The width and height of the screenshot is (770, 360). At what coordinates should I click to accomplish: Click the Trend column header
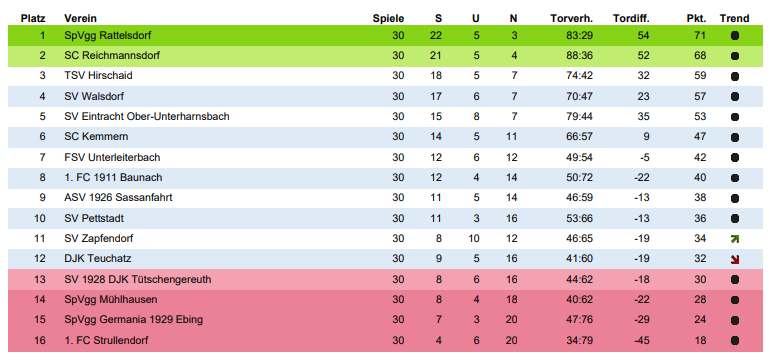tap(735, 19)
